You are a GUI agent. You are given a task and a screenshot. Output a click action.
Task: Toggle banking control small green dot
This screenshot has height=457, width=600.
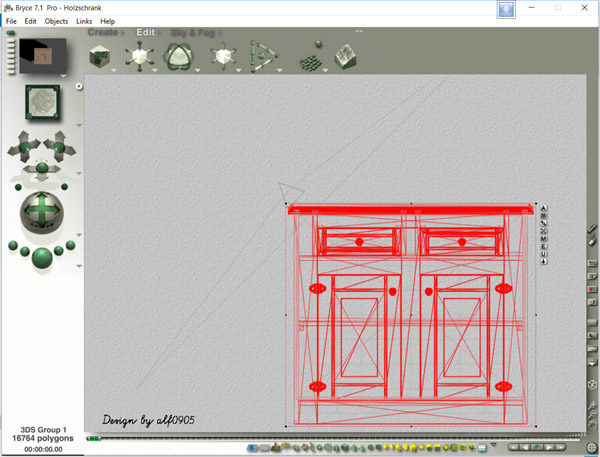18,187
